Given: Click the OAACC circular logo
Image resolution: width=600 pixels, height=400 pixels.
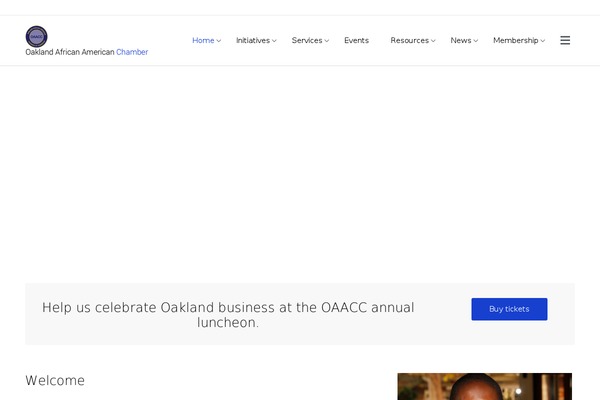Looking at the screenshot, I should [36, 37].
